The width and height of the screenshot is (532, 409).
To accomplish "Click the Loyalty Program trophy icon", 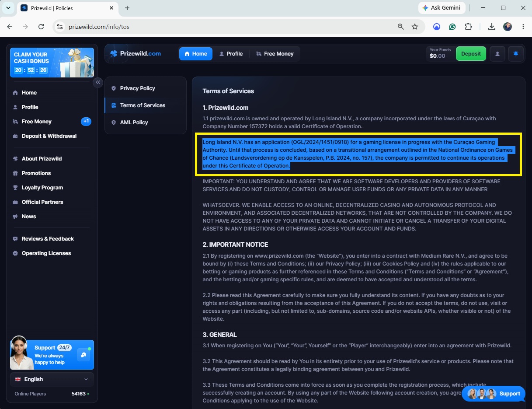I will click(16, 188).
